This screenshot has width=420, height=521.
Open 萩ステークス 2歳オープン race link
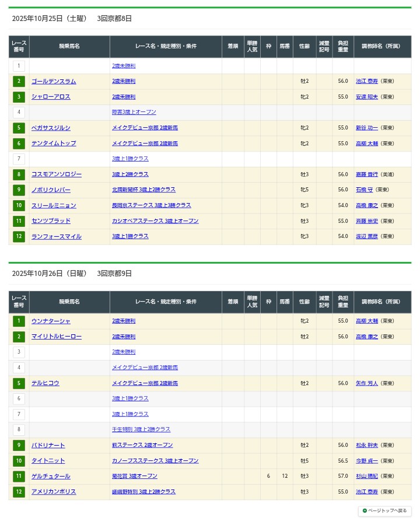(142, 445)
